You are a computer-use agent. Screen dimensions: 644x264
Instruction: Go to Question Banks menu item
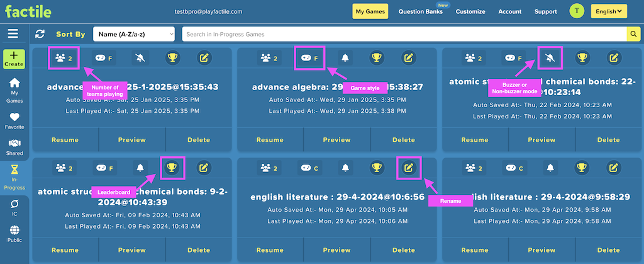click(x=421, y=11)
